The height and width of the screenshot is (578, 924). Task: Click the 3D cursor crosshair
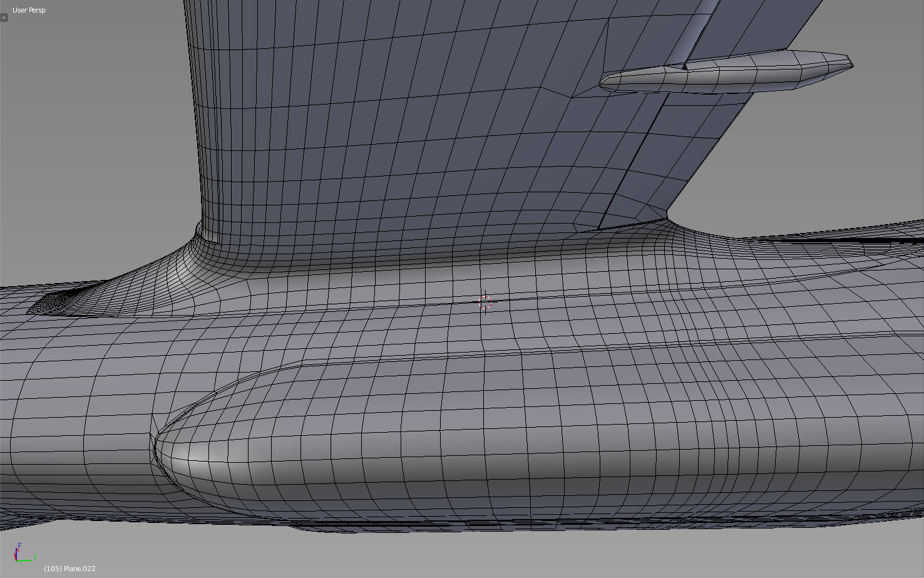[x=485, y=302]
